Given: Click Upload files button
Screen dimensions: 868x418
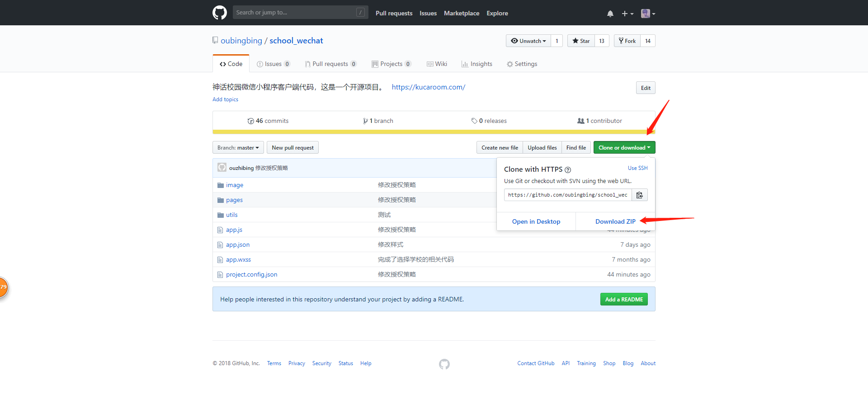Looking at the screenshot, I should click(542, 147).
